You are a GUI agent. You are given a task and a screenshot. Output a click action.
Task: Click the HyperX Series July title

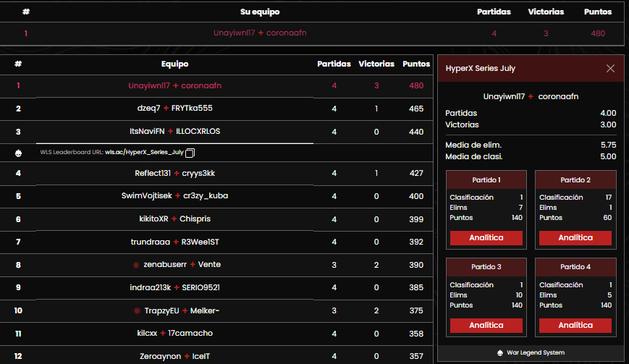click(480, 69)
